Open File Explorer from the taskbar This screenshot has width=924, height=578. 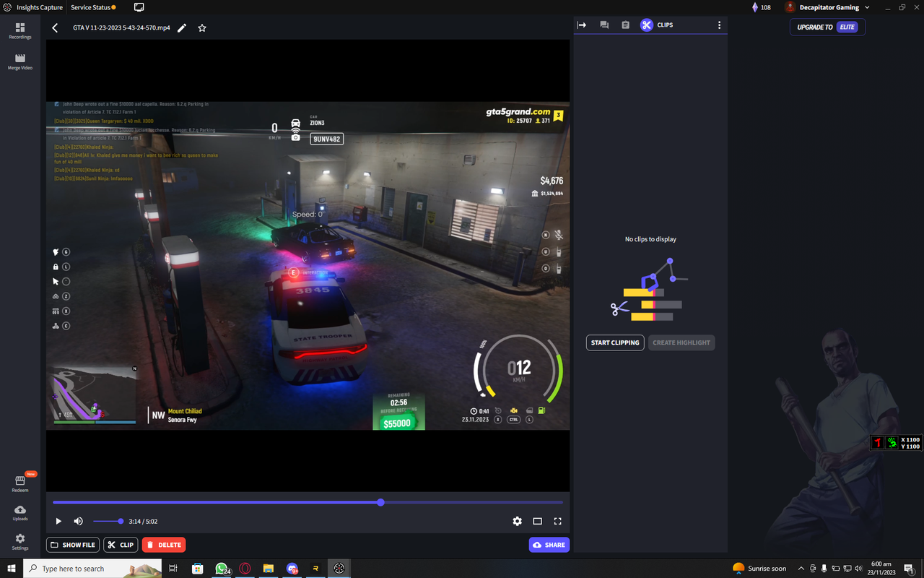point(268,569)
